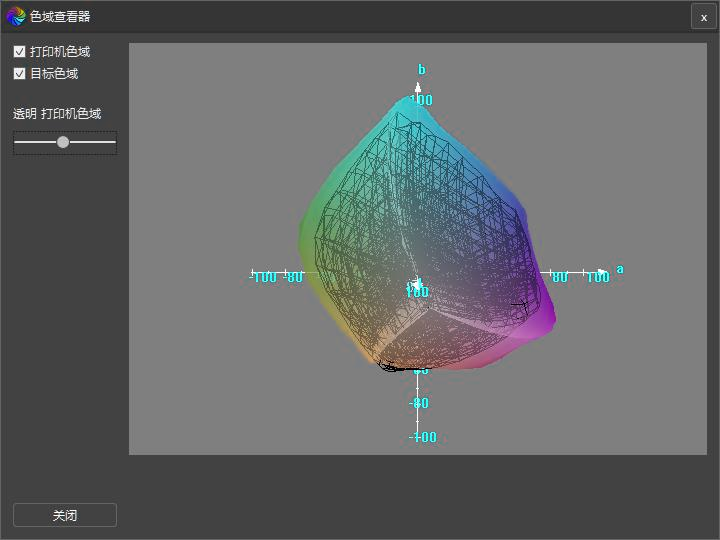Click the arrowhead at top of b axis

click(418, 87)
